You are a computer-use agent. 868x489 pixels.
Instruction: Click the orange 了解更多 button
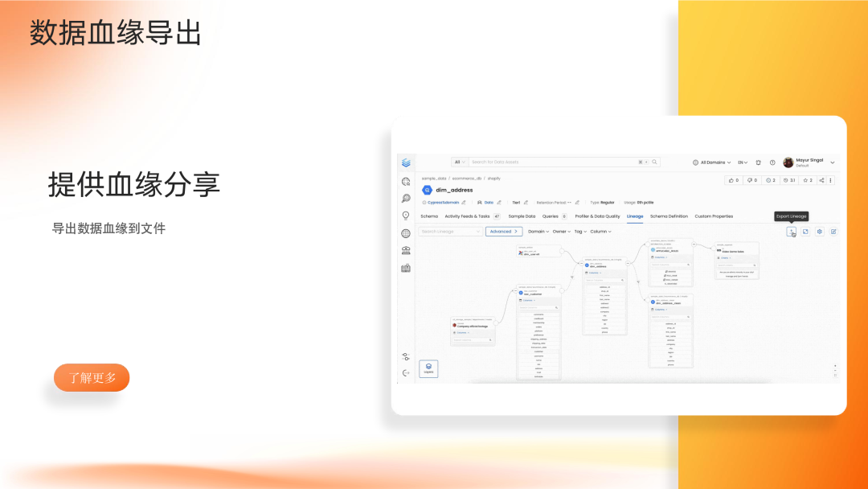[92, 378]
